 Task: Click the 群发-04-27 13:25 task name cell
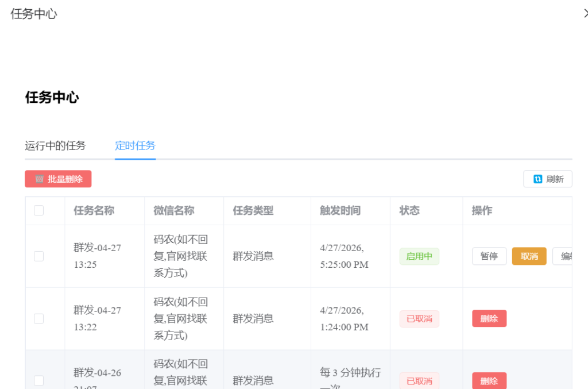point(97,256)
